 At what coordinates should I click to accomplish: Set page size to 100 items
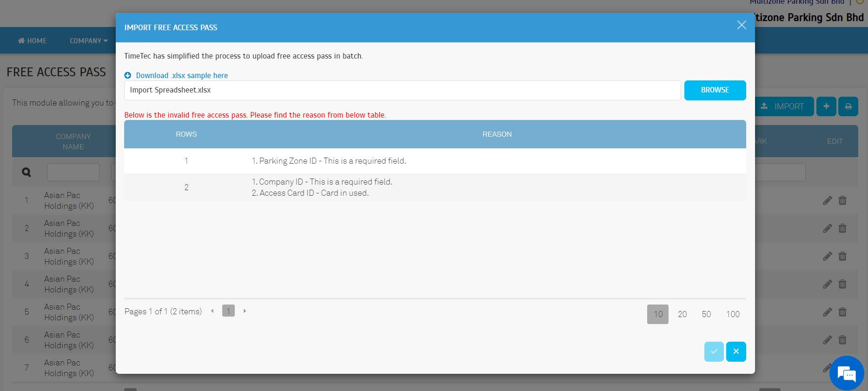click(733, 314)
